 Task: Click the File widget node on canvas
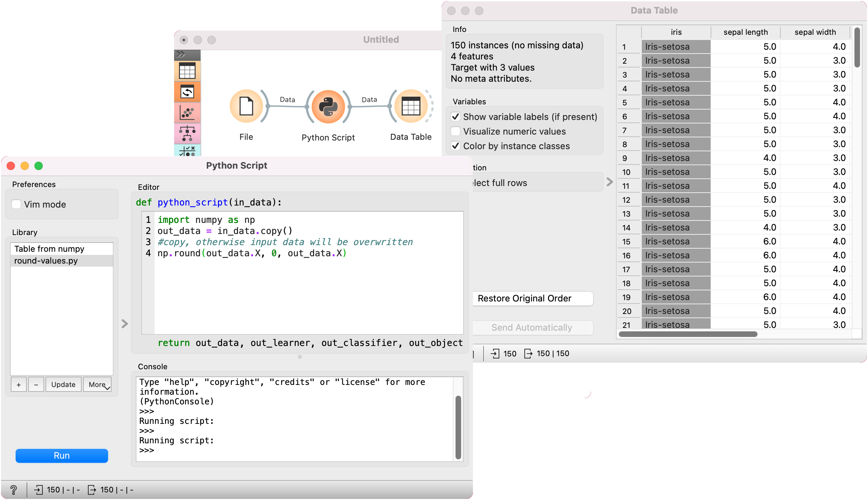click(246, 106)
